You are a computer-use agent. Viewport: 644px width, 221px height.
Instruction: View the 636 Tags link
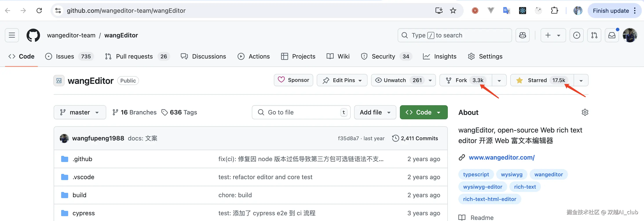pyautogui.click(x=179, y=112)
